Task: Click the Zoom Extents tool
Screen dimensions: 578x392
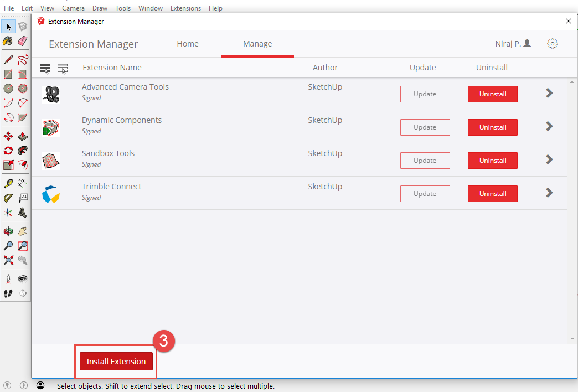Action: [8, 260]
